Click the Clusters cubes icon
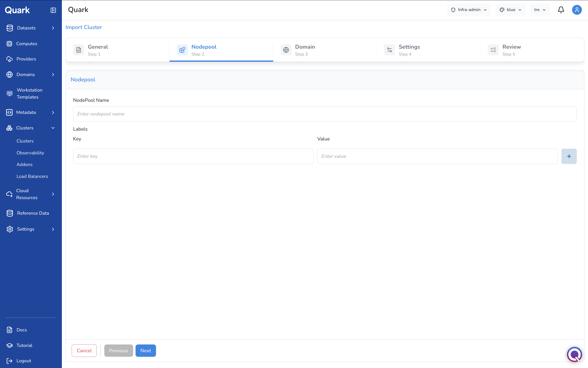Viewport: 588px width, 368px height. [9, 128]
